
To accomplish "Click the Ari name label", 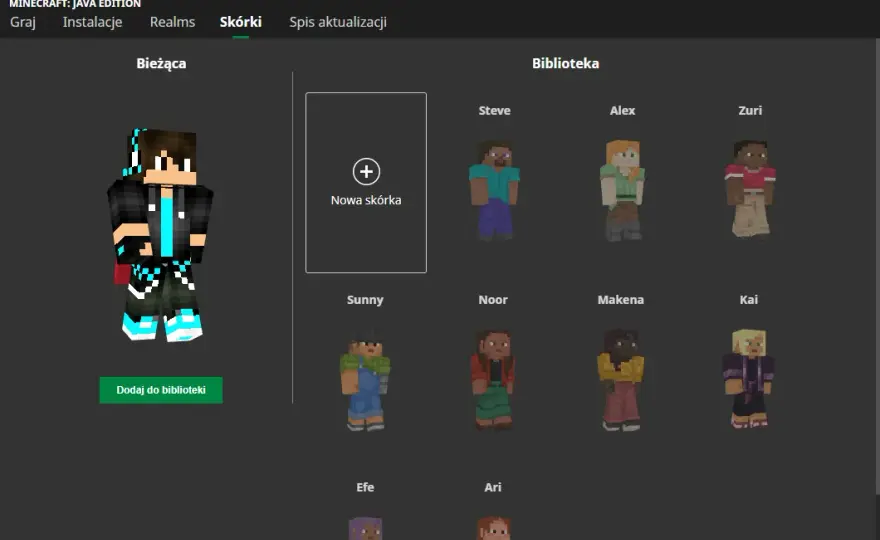I will point(493,487).
